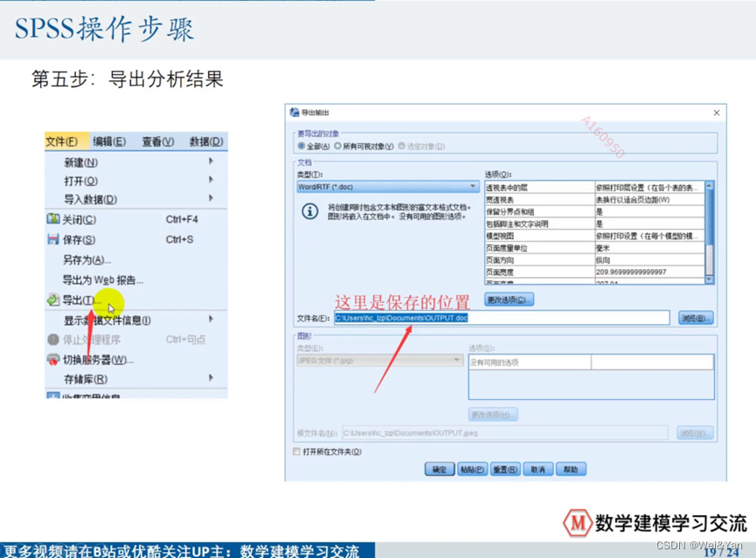Click the 文件名(F) path input field
This screenshot has height=558, width=756.
pos(502,318)
